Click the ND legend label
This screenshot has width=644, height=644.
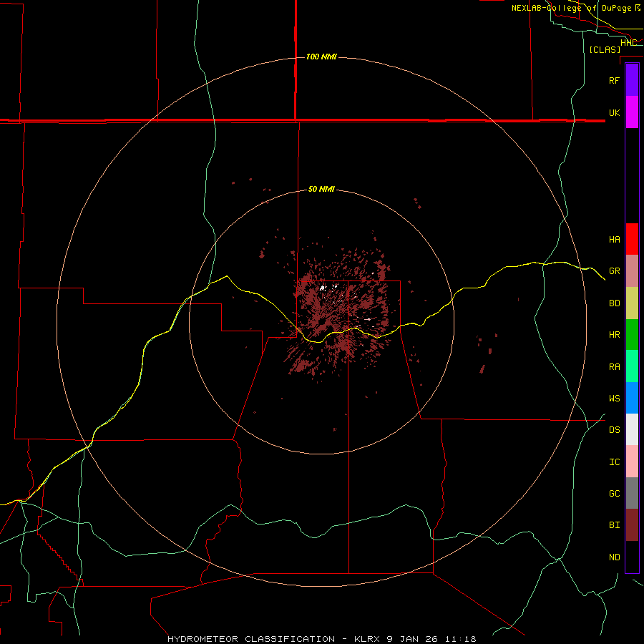pos(614,557)
